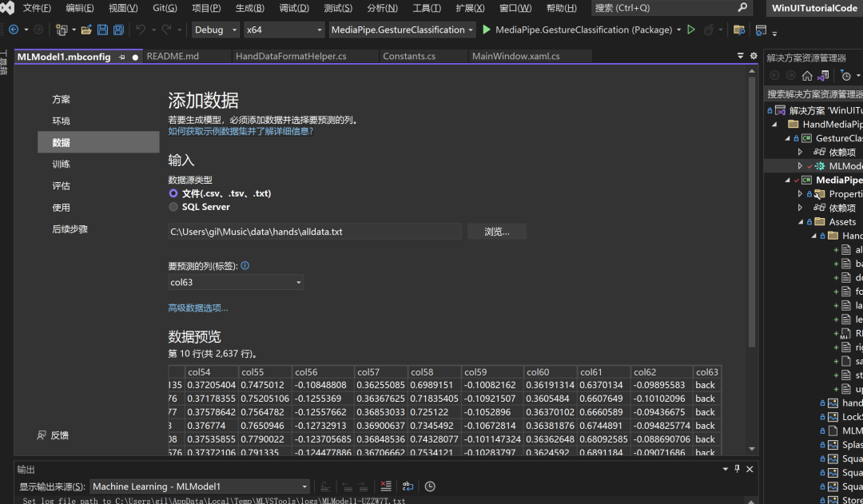Image resolution: width=863 pixels, height=504 pixels.
Task: Click the clear all output icon
Action: 386,486
